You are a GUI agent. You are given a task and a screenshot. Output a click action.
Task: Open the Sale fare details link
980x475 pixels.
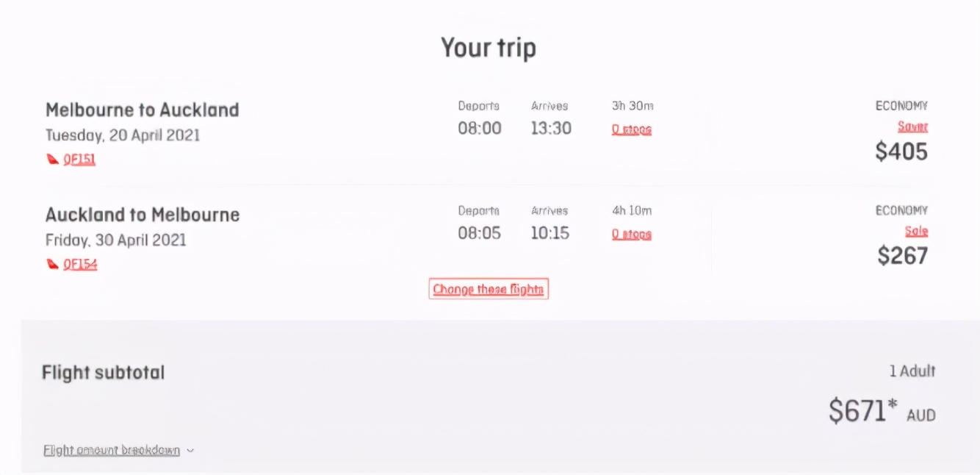[916, 232]
